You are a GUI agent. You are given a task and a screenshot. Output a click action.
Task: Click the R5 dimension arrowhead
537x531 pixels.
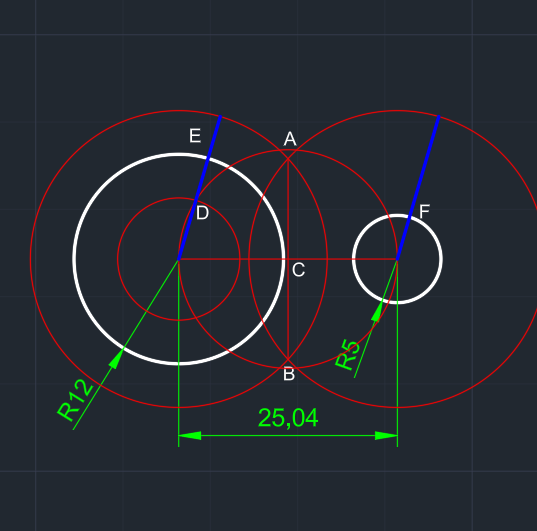377,312
